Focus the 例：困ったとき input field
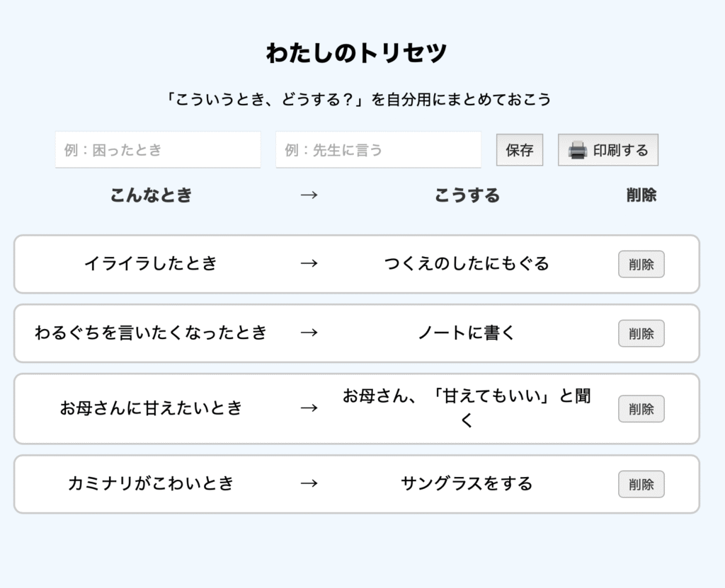725x588 pixels. [x=158, y=150]
